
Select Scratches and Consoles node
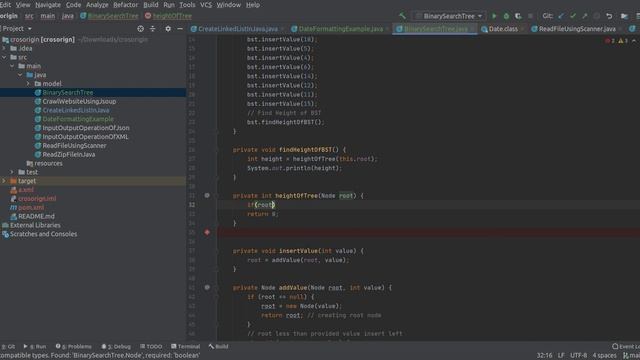(43, 234)
